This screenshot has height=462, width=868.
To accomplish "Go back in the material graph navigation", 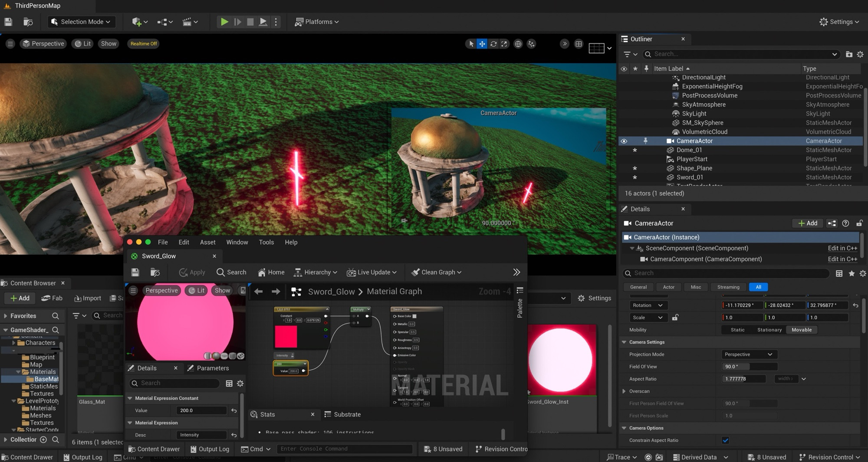I will [259, 292].
